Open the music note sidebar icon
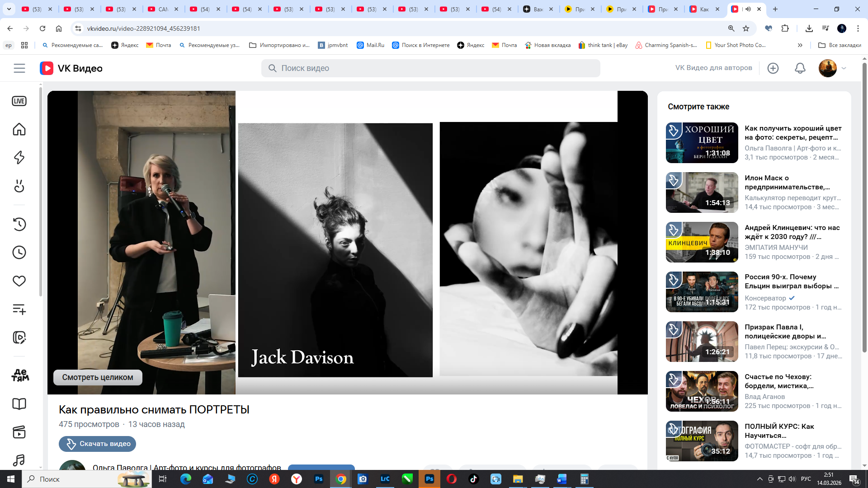Screen dimensions: 868x488 (x=19, y=460)
